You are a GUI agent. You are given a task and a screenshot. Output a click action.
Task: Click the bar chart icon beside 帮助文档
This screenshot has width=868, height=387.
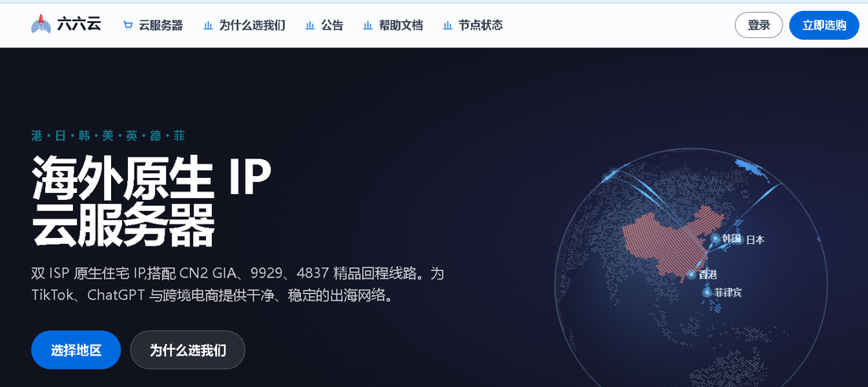368,25
